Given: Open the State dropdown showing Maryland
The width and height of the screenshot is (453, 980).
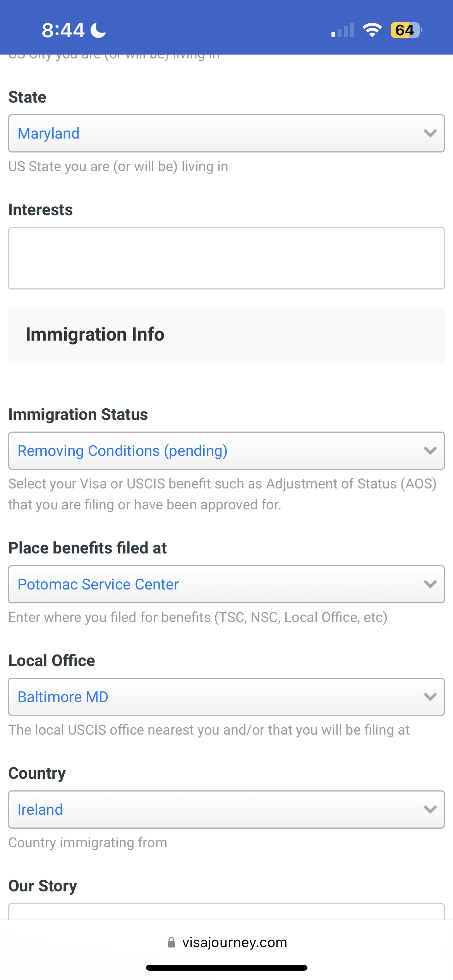Looking at the screenshot, I should [226, 133].
